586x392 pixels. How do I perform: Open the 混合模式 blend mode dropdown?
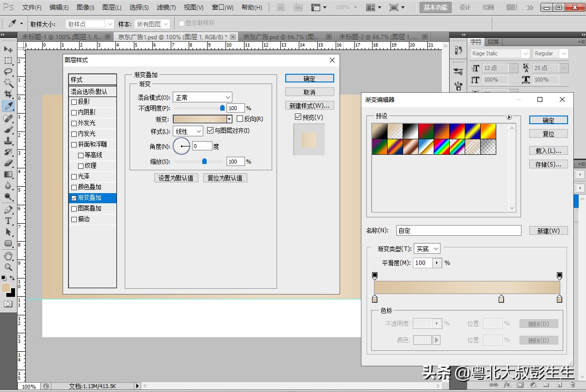[x=202, y=98]
